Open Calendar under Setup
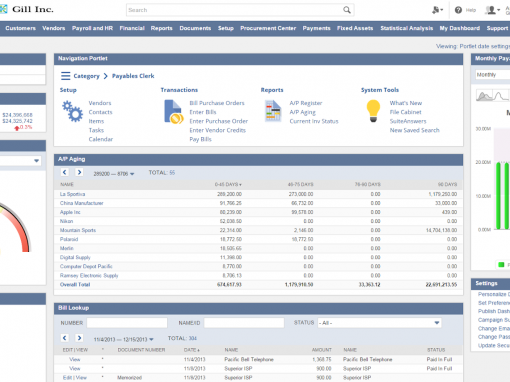This screenshot has height=382, width=510. point(101,139)
